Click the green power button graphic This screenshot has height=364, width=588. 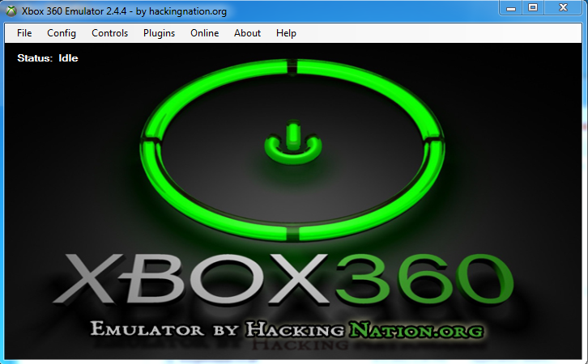tap(293, 142)
